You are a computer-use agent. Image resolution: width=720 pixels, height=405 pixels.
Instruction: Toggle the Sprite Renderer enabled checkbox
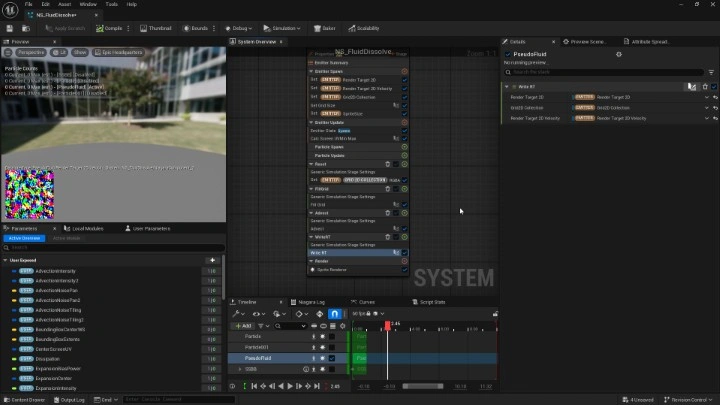(x=404, y=269)
